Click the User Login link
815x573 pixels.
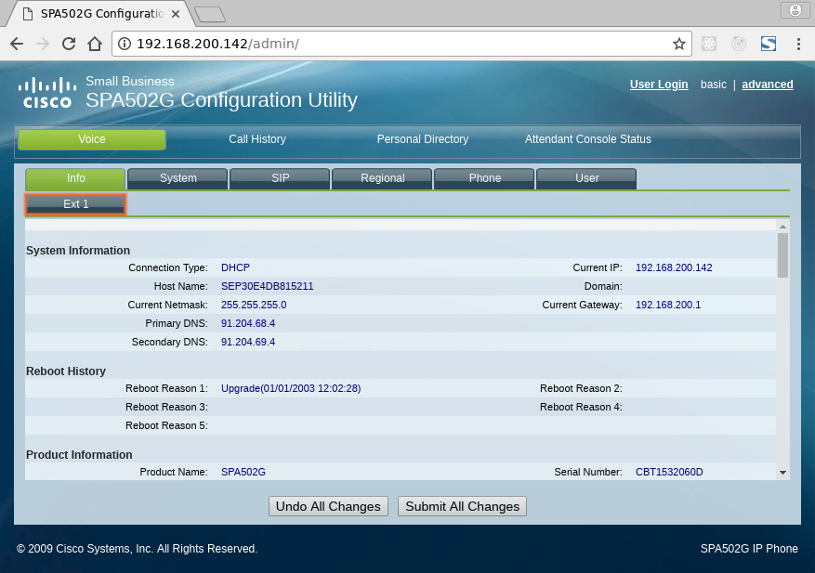pyautogui.click(x=659, y=84)
